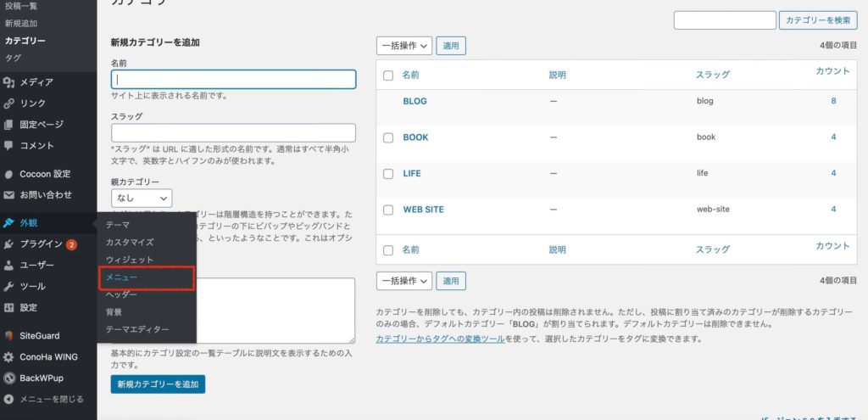Click the カテゴリーからタグへの変換ツール link
Viewport: 868px width, 420px height.
(x=440, y=339)
